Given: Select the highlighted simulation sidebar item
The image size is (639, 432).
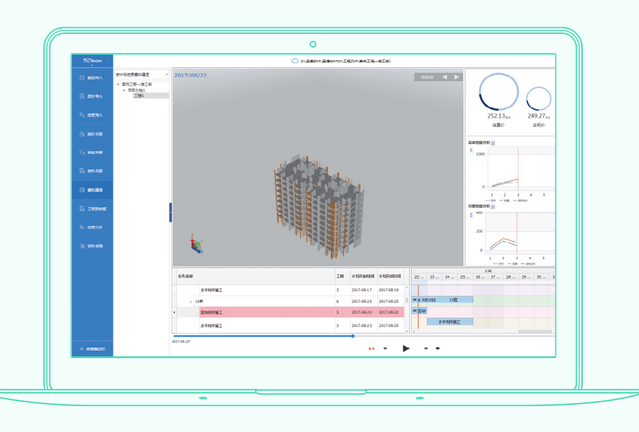Looking at the screenshot, I should (92, 190).
